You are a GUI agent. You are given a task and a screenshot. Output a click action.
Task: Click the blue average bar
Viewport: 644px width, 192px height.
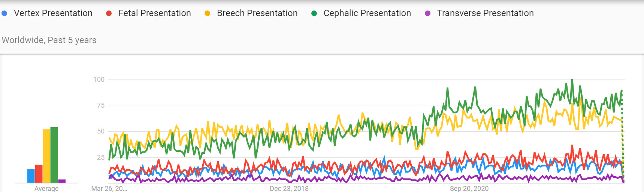pyautogui.click(x=31, y=176)
